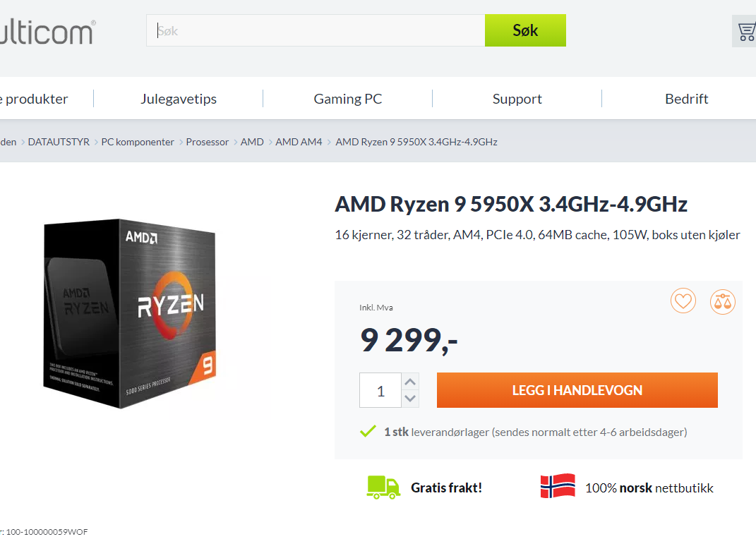Click the Legg i handlevogn button
Image resolution: width=756 pixels, height=551 pixels.
click(x=577, y=390)
